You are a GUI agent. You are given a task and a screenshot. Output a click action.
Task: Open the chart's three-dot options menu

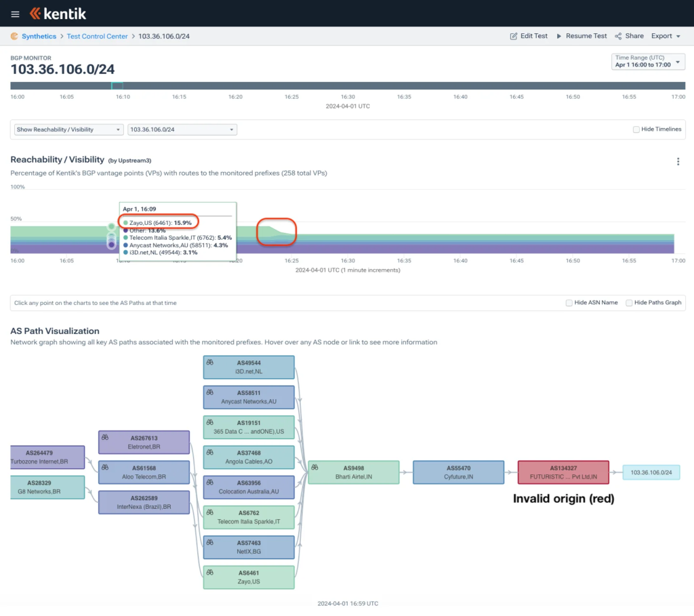click(x=678, y=161)
